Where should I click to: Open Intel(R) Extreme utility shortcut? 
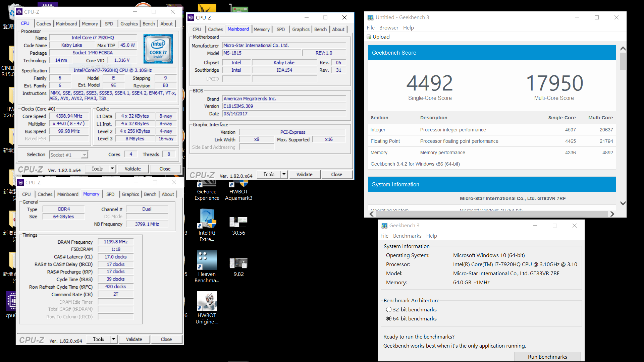207,225
